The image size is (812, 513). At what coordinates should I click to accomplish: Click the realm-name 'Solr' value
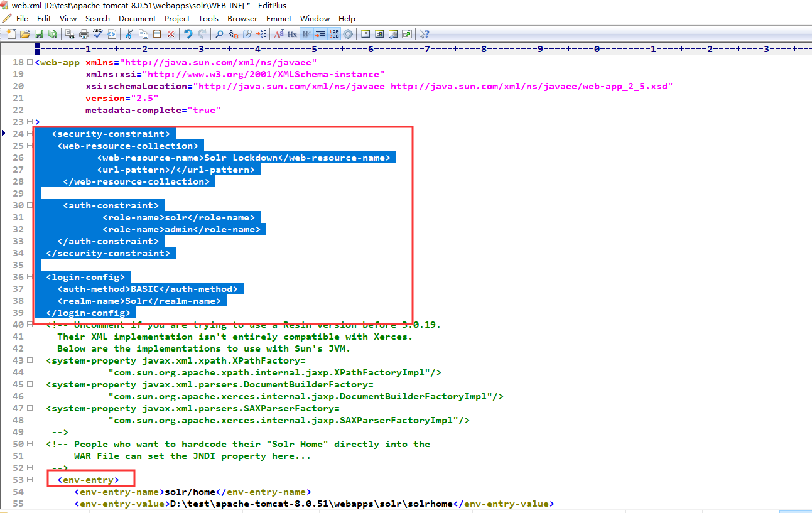[137, 301]
